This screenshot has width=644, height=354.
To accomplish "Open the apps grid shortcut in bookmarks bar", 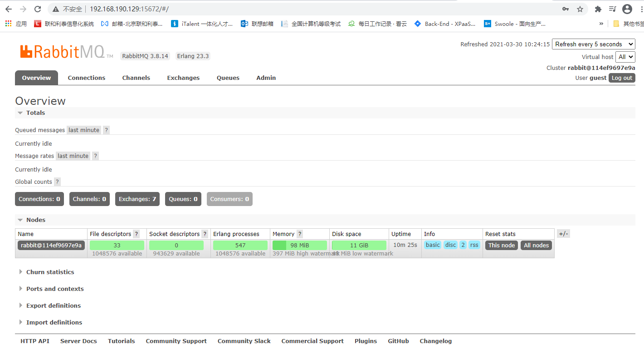I will pos(16,24).
